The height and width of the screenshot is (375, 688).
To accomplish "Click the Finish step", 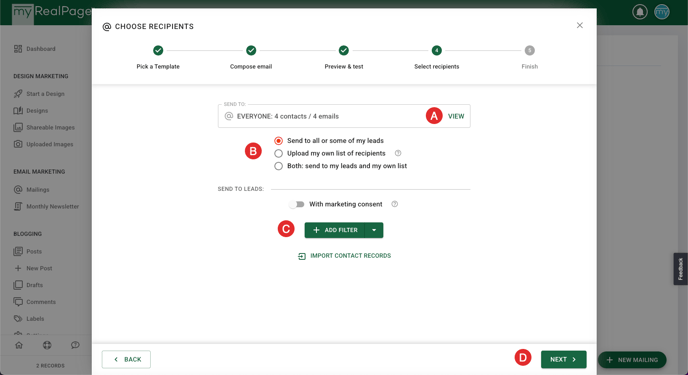I will [x=530, y=57].
